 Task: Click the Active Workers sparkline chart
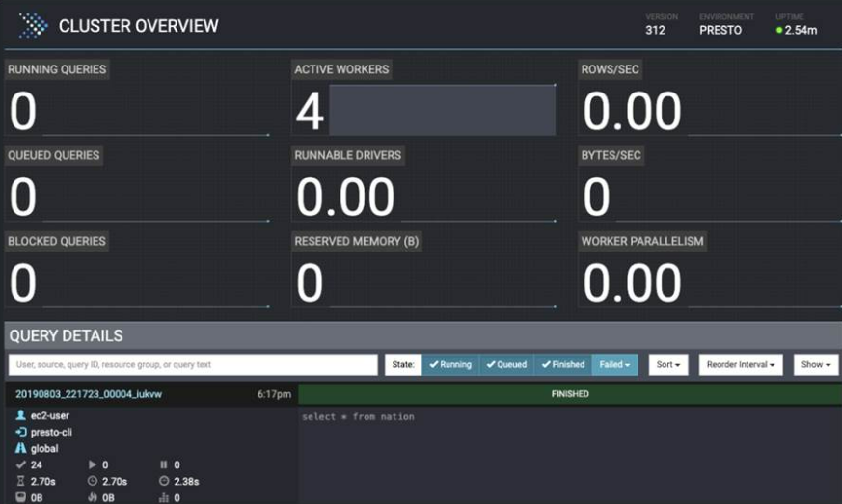point(443,110)
